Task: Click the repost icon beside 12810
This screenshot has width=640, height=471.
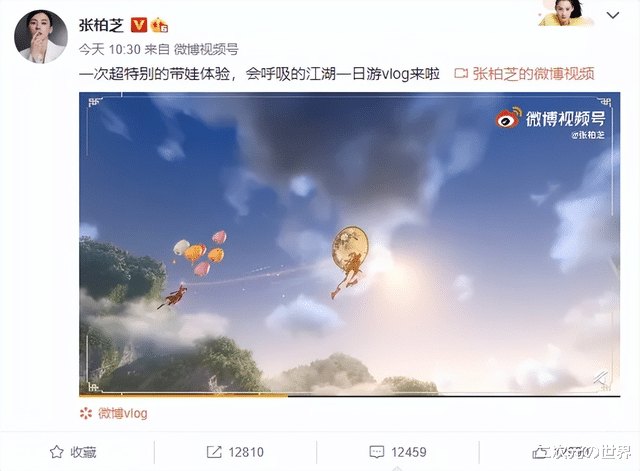Action: [x=214, y=452]
